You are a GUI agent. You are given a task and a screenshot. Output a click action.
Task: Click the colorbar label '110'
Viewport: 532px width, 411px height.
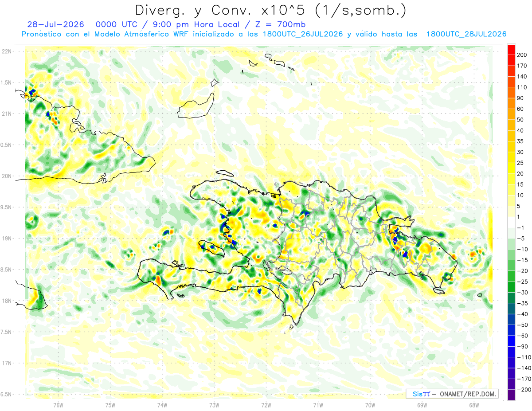(522, 87)
